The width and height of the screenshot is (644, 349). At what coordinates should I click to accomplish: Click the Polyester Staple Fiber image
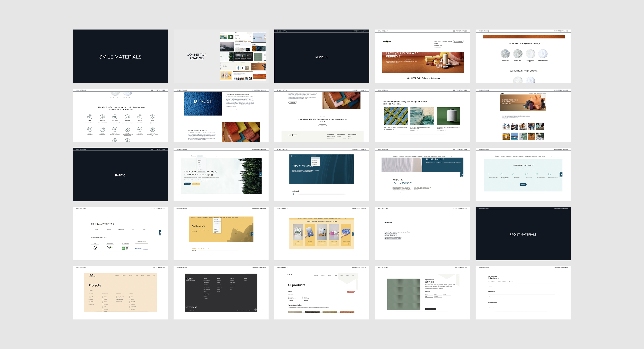pyautogui.click(x=543, y=54)
